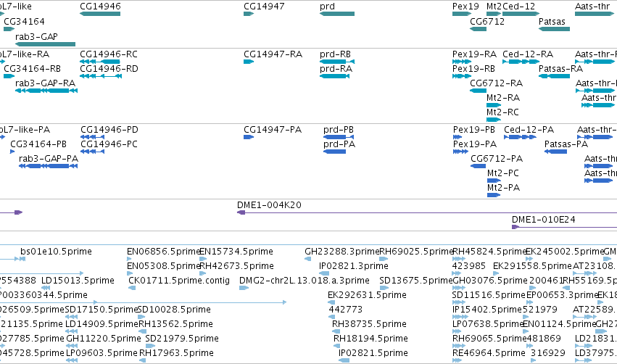This screenshot has width=617, height=364.
Task: Select the Pex19-RA transcript
Action: point(462,62)
